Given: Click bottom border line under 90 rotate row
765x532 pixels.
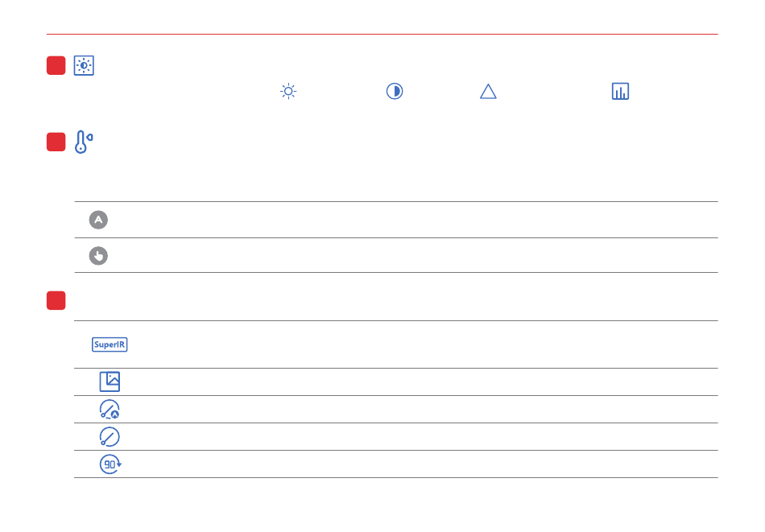Looking at the screenshot, I should point(395,477).
